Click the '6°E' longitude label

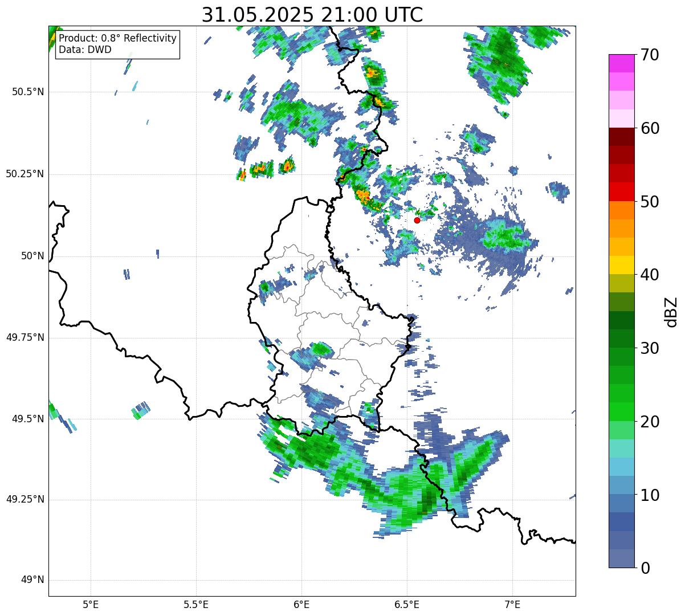[x=301, y=604]
